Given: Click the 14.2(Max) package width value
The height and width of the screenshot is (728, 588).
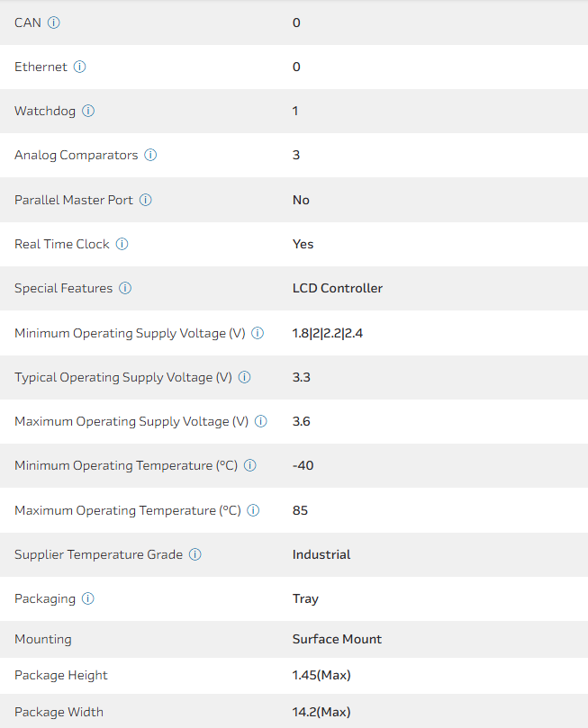Looking at the screenshot, I should 321,712.
